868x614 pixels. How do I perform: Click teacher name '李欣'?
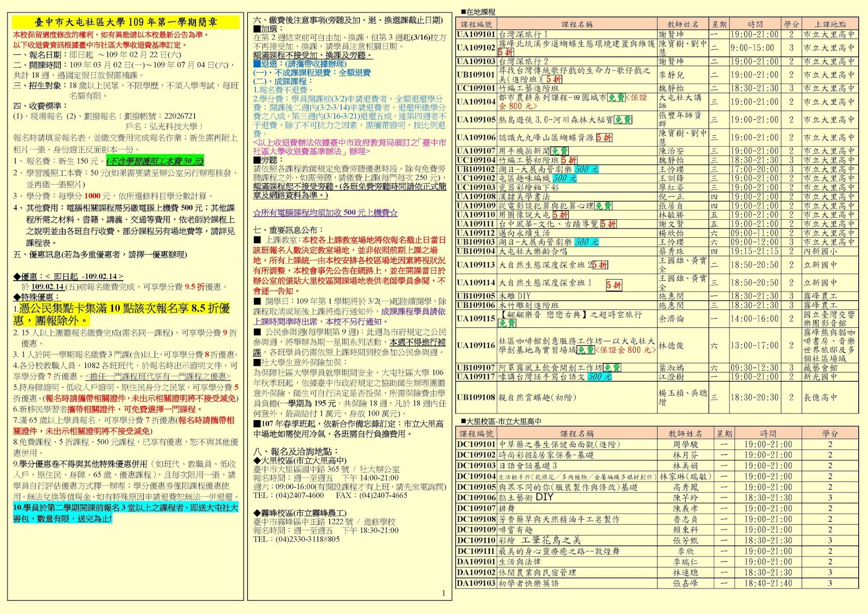(x=686, y=551)
